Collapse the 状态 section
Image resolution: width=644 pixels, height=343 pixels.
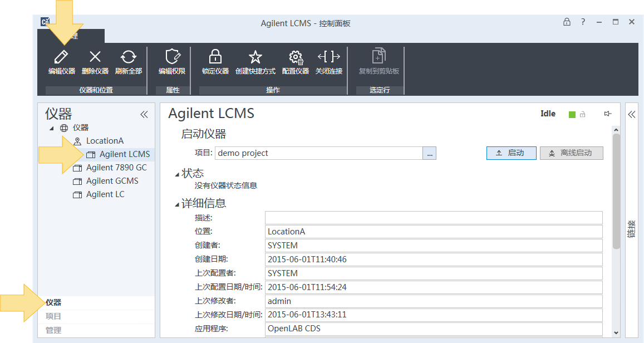[178, 175]
